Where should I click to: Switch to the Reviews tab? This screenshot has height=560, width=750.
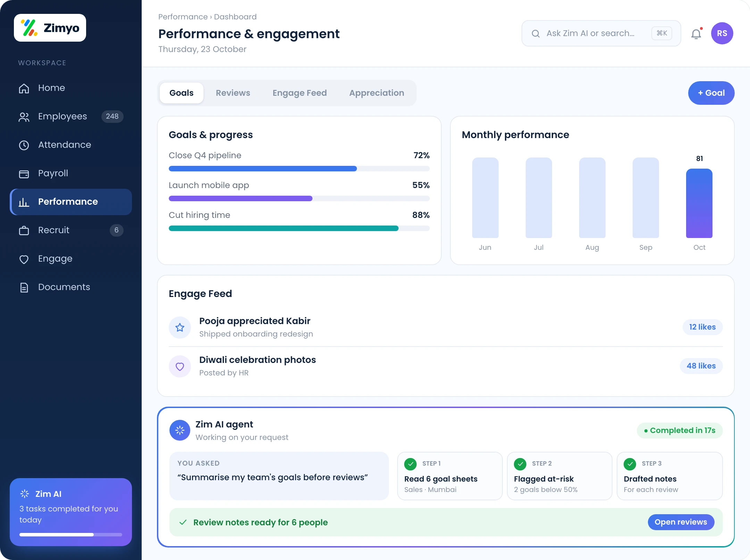pos(233,93)
